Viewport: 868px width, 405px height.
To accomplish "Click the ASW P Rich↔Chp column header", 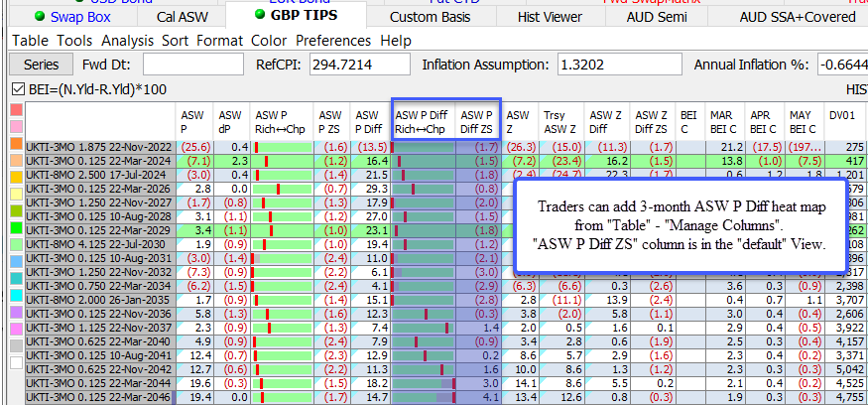I will click(x=281, y=121).
